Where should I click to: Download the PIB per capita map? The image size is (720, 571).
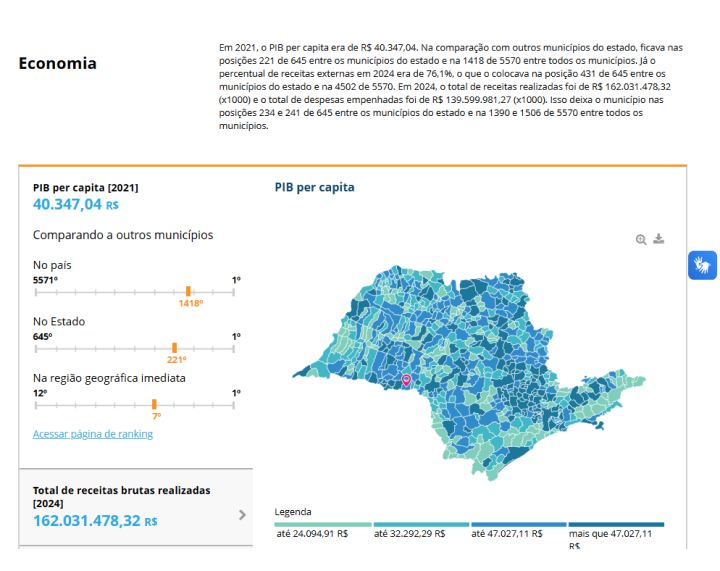(659, 239)
